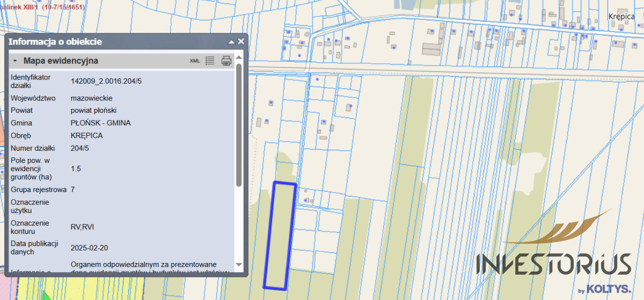
Task: Click the info panel vertical scrollbar thumb
Action: tap(239, 123)
